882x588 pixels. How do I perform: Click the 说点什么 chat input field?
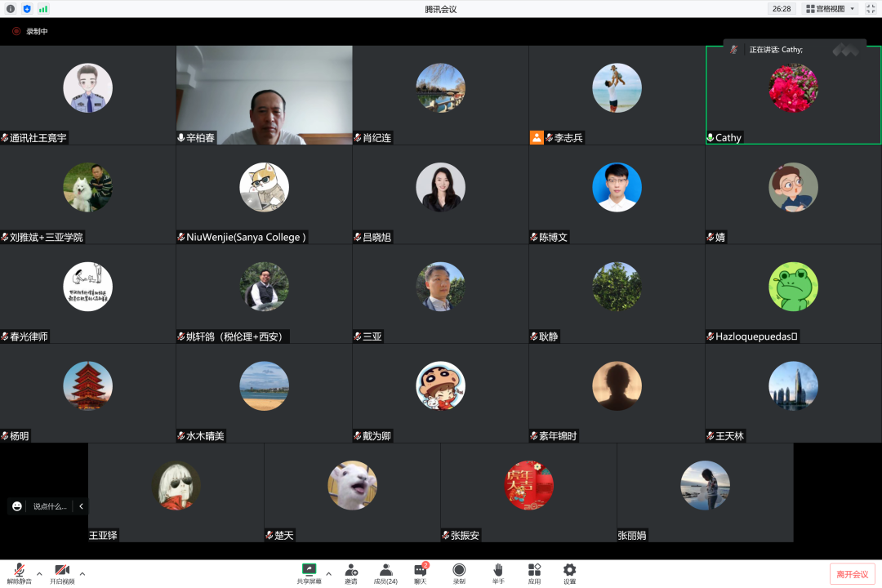[49, 506]
